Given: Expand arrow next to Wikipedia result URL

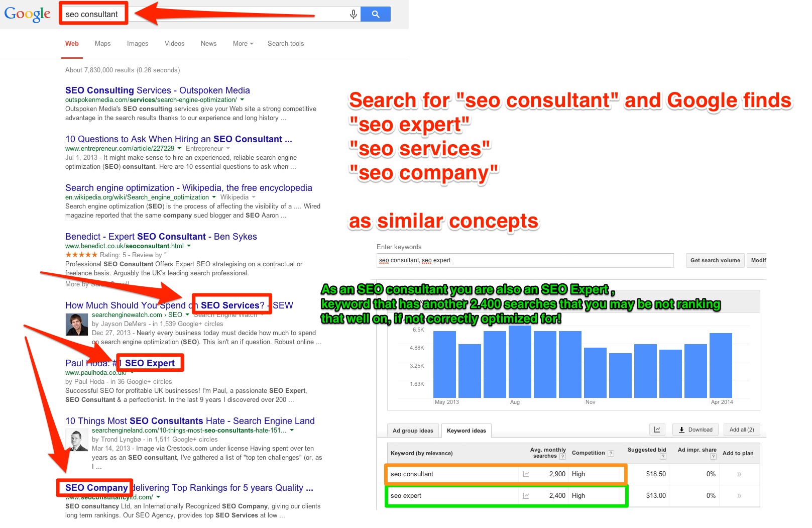Looking at the screenshot, I should point(214,197).
